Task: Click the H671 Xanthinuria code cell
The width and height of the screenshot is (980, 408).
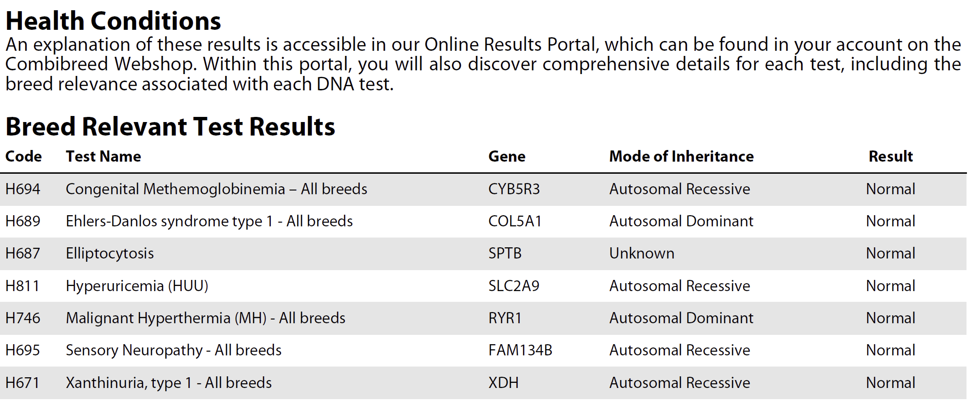Action: 22,383
